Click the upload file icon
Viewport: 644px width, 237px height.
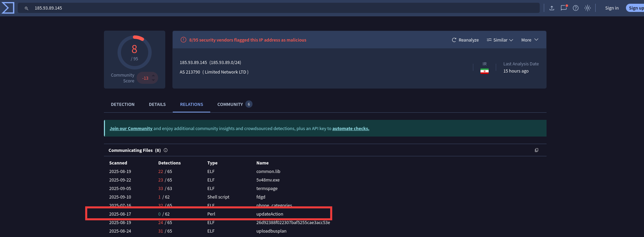coord(552,8)
